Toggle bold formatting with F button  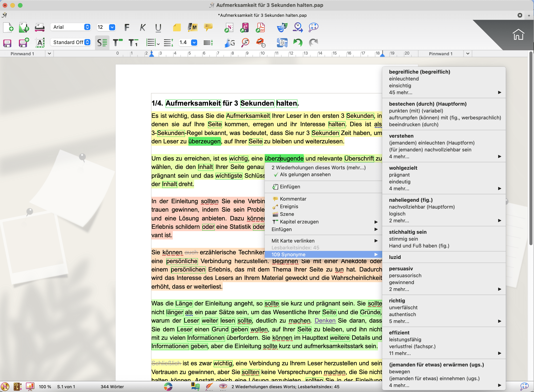click(127, 27)
